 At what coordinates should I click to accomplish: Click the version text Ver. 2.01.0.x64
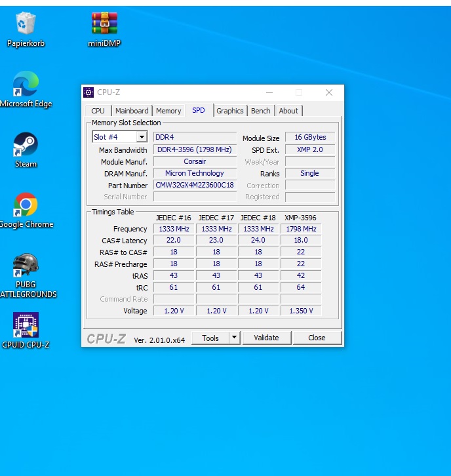(159, 340)
